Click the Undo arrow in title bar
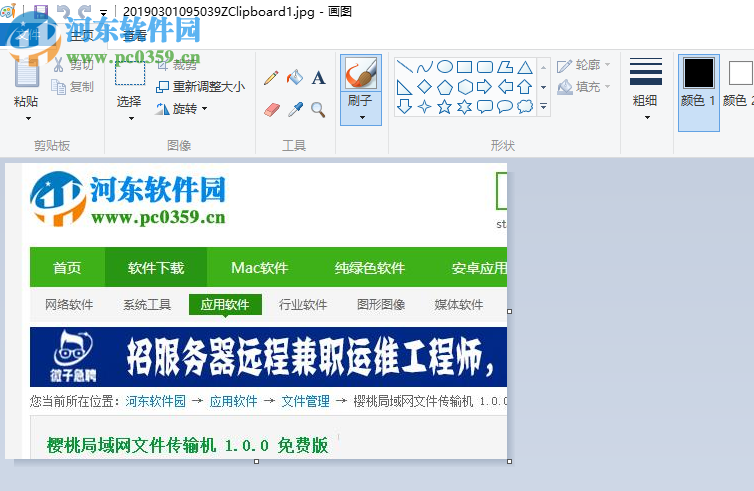 [63, 11]
